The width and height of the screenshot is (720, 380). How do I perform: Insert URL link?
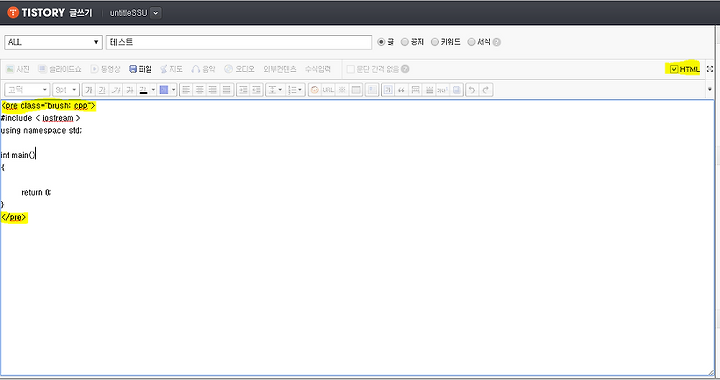pos(328,90)
